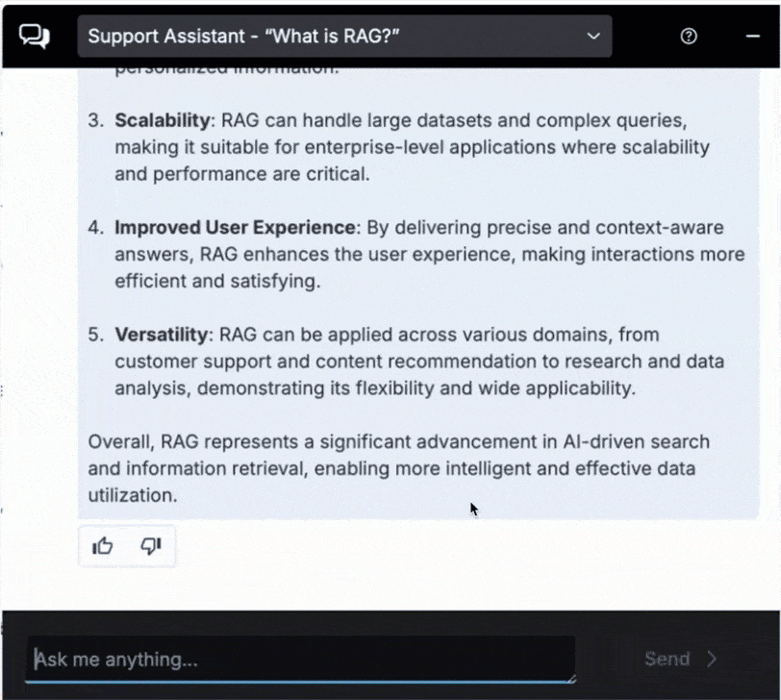Click the "customer support and content recommendation" line

[x=419, y=361]
